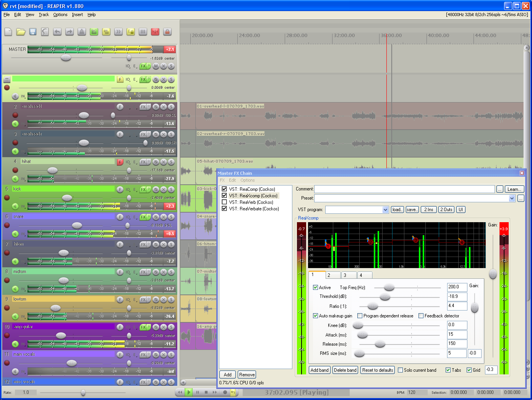Open the VST program dropdown
The image size is (532, 400).
pyautogui.click(x=385, y=210)
